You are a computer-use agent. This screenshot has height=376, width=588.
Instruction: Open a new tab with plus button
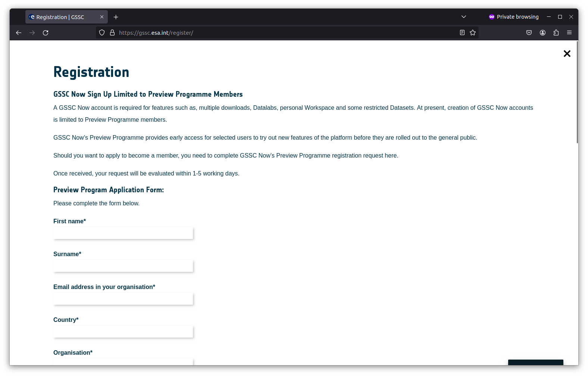click(x=116, y=17)
